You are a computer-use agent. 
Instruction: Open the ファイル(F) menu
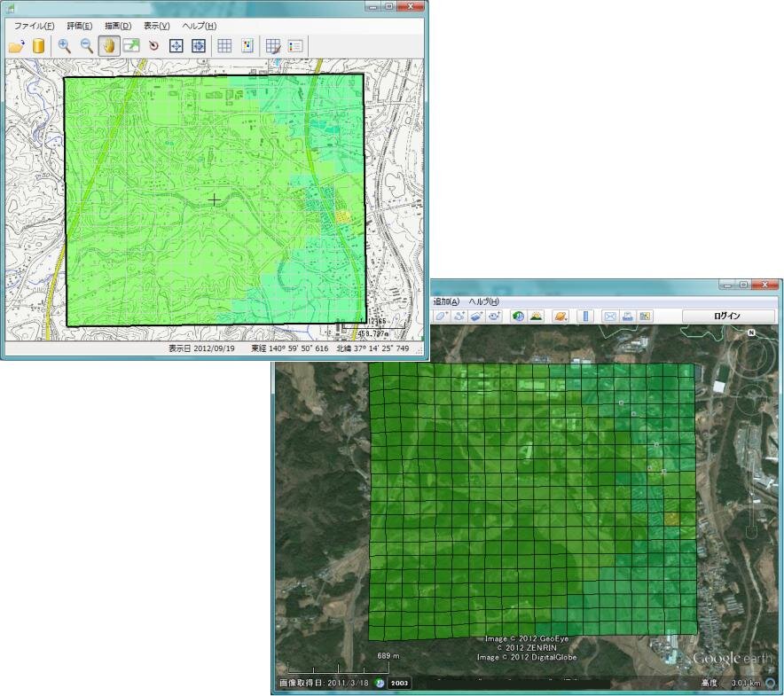coord(34,26)
